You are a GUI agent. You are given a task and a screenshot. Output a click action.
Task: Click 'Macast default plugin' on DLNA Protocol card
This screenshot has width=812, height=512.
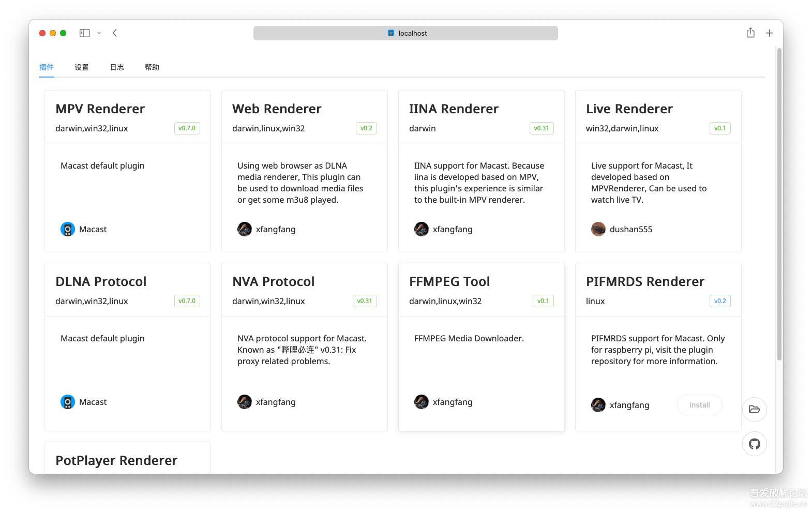[x=102, y=338]
